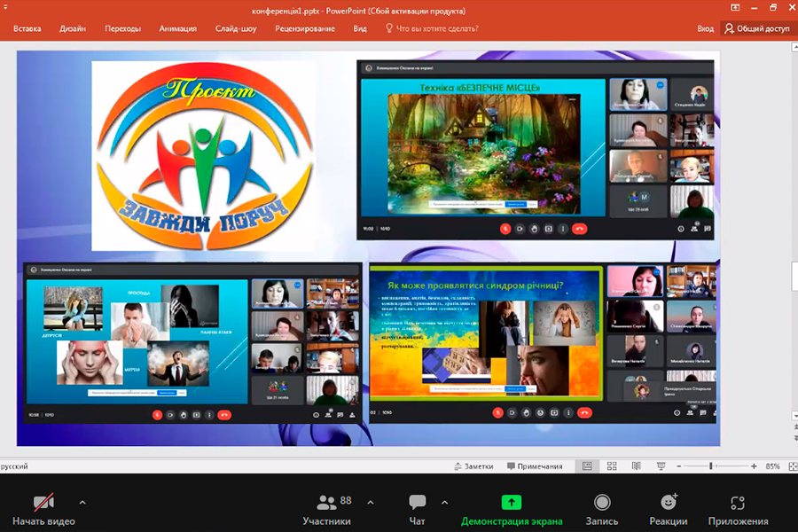Image resolution: width=798 pixels, height=532 pixels.
Task: Open the Рецензирование ribbon tab
Action: (x=305, y=28)
